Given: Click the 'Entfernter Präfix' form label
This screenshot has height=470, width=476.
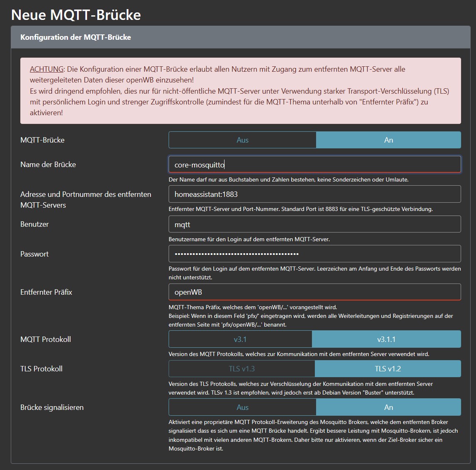Looking at the screenshot, I should click(46, 292).
